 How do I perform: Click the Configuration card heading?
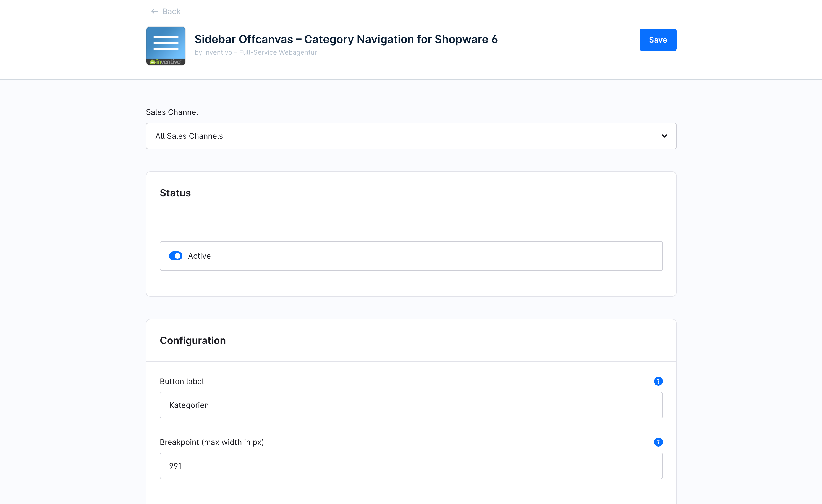192,340
